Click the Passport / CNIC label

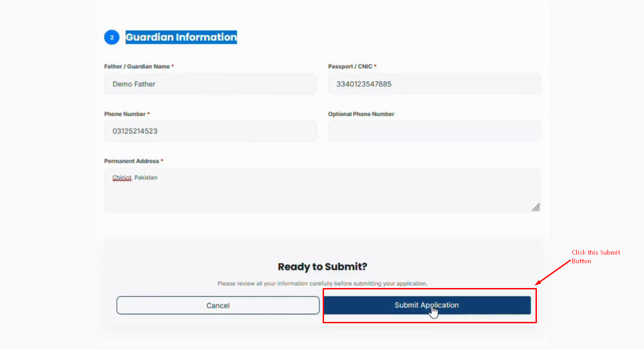point(352,66)
